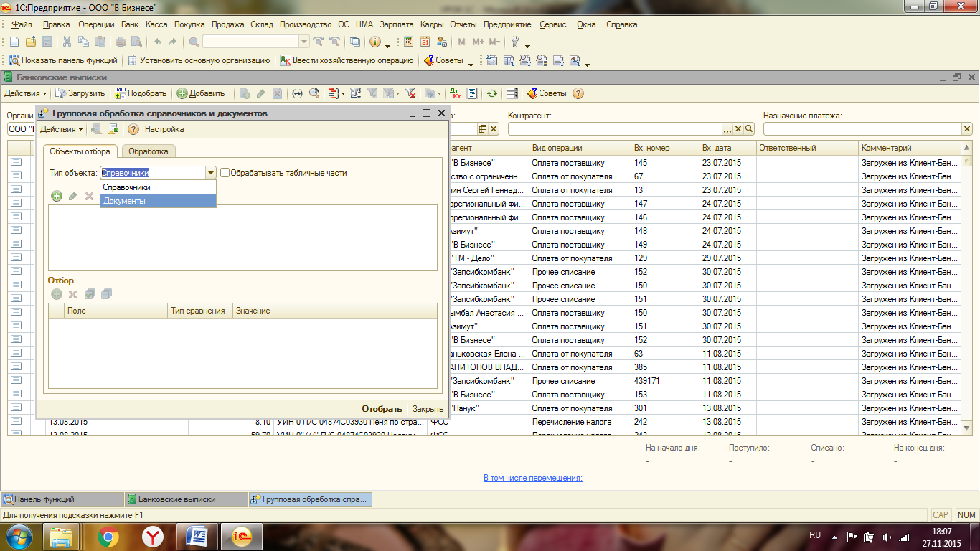Click the Настройка button in dialog
Image resolution: width=980 pixels, height=551 pixels.
tap(164, 129)
